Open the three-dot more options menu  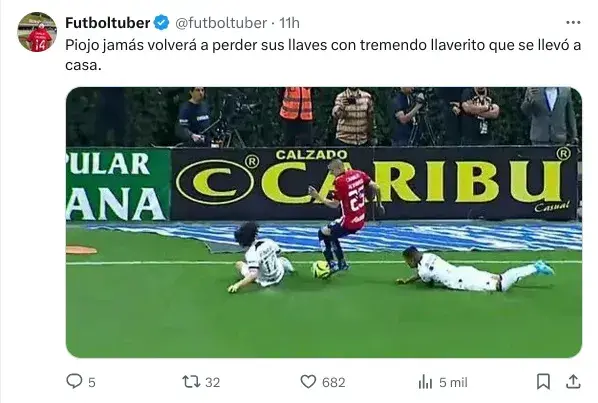coord(573,23)
